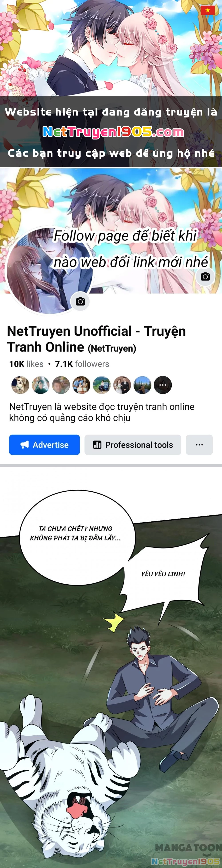Expand more followers ellipsis avatar

point(163,385)
